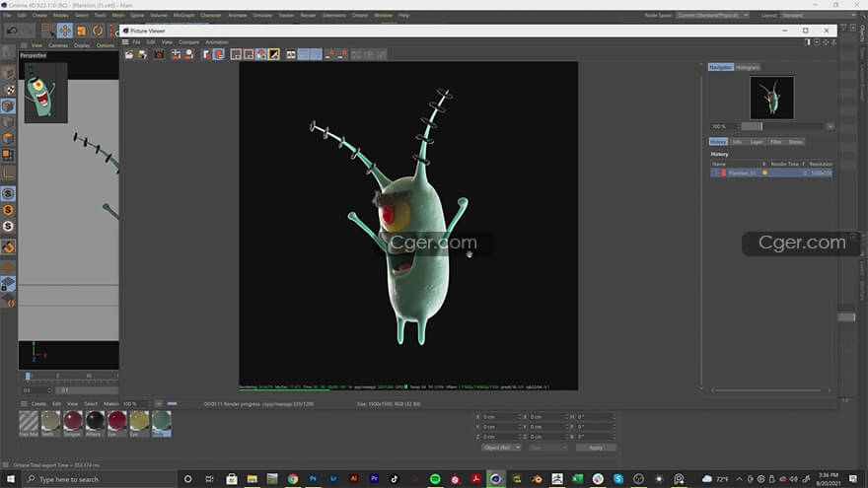868x488 pixels.
Task: Open Cameras menu in viewport
Action: pos(58,45)
